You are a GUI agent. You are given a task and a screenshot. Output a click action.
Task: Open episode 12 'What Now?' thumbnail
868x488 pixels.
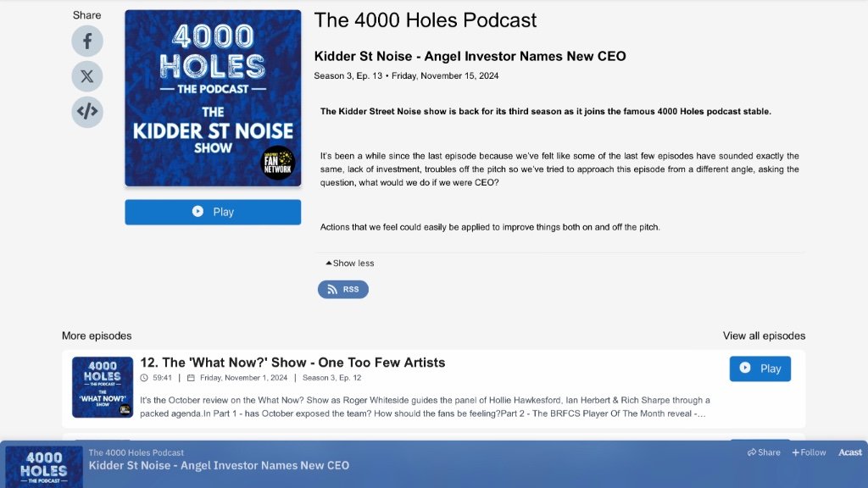tap(103, 386)
